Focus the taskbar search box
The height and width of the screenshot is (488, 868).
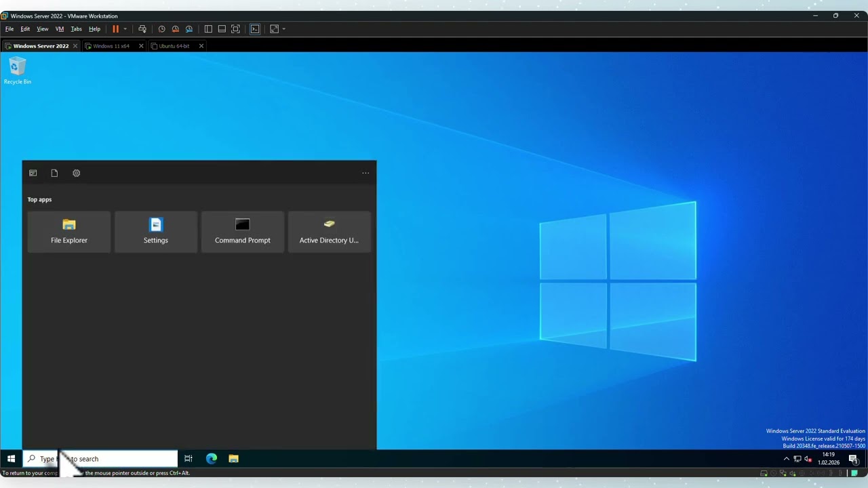(100, 459)
